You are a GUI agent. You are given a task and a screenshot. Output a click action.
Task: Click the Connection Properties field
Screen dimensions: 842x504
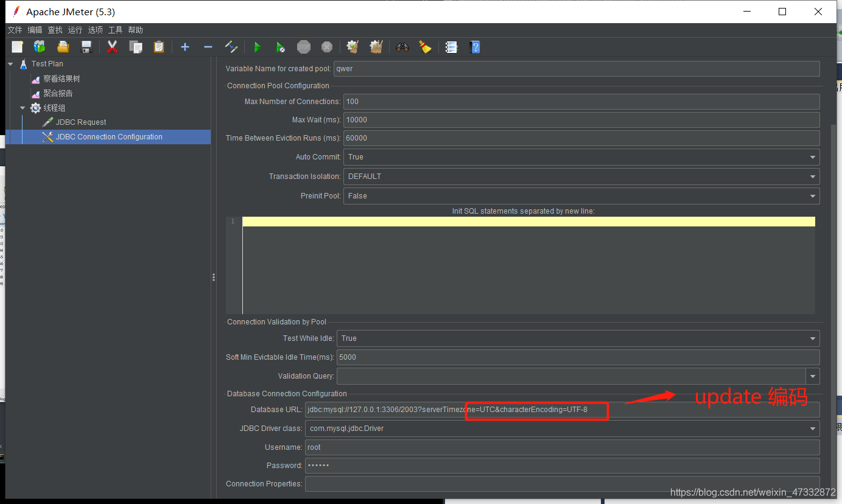coord(562,484)
